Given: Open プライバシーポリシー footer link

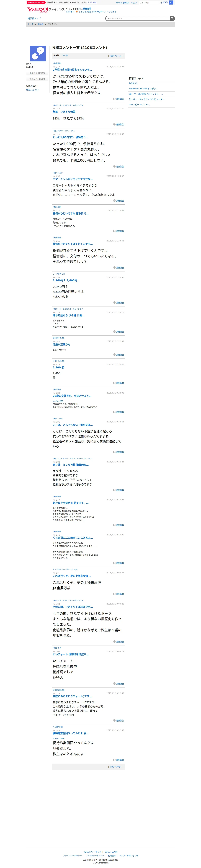Looking at the screenshot, I should [x=72, y=855].
